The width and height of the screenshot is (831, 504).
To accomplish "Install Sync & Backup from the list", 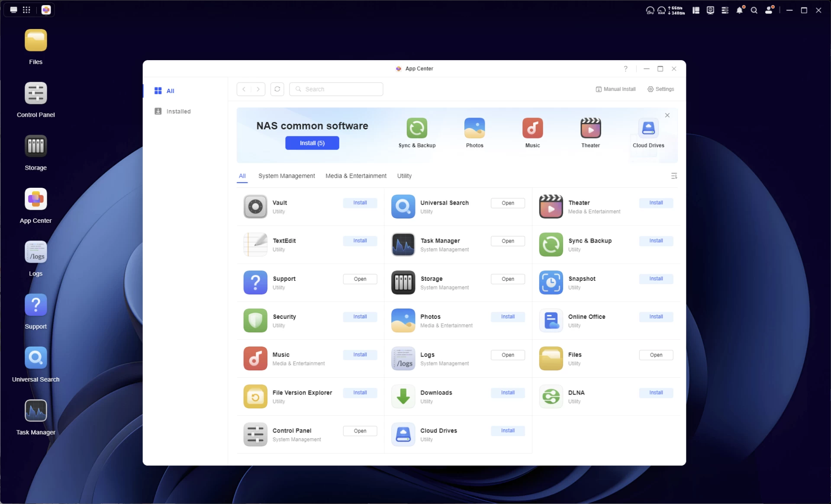I will click(x=656, y=241).
